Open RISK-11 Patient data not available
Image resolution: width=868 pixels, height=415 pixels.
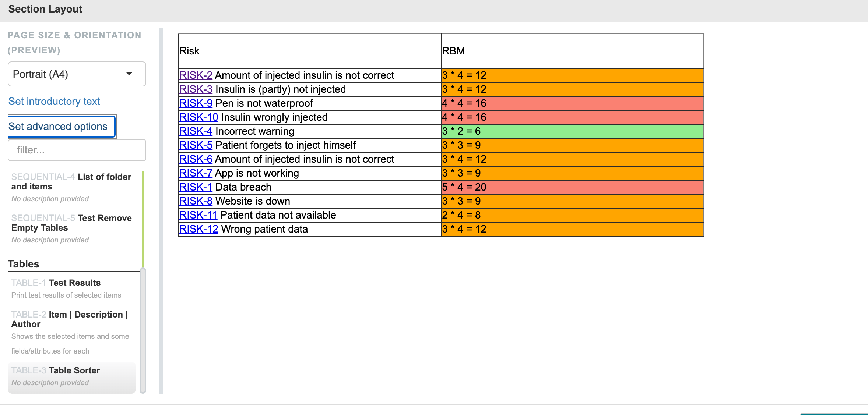(198, 215)
